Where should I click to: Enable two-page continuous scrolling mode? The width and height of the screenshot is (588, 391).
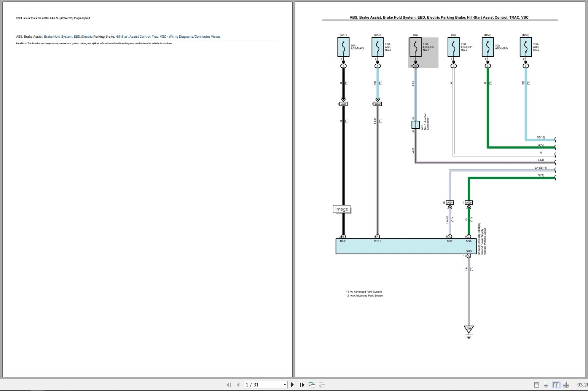566,385
